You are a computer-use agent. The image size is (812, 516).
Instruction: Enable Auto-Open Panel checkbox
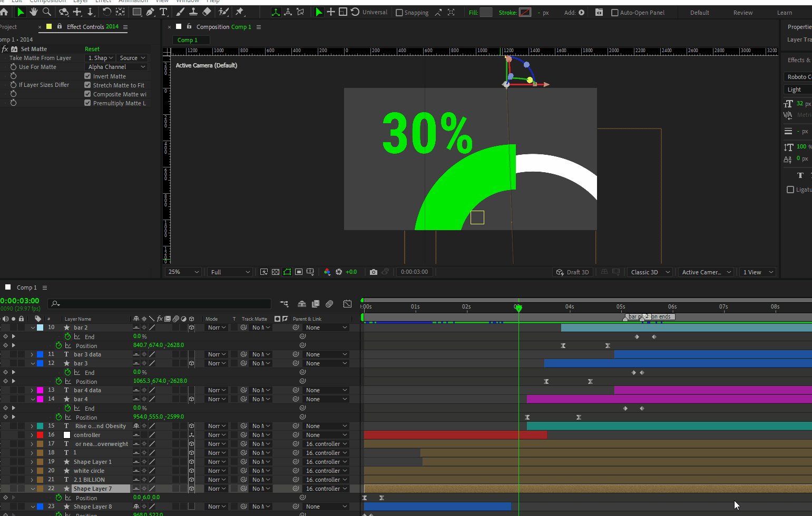pyautogui.click(x=614, y=13)
